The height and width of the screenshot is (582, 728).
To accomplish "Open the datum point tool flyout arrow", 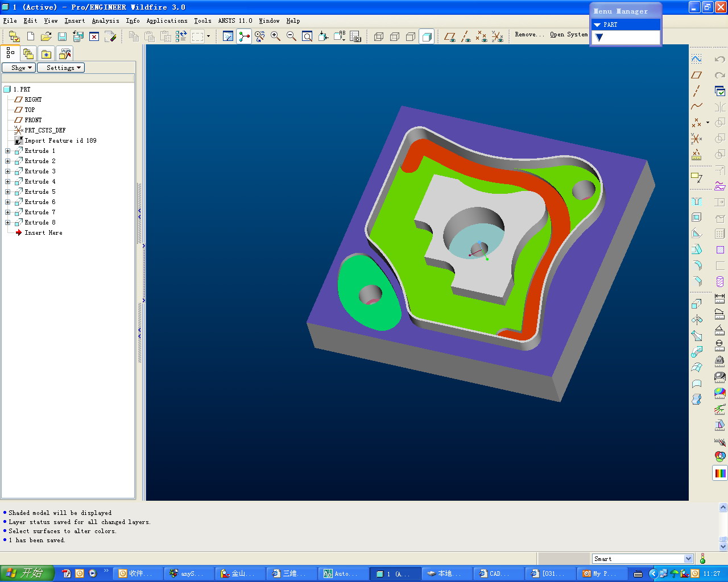I will pyautogui.click(x=708, y=122).
